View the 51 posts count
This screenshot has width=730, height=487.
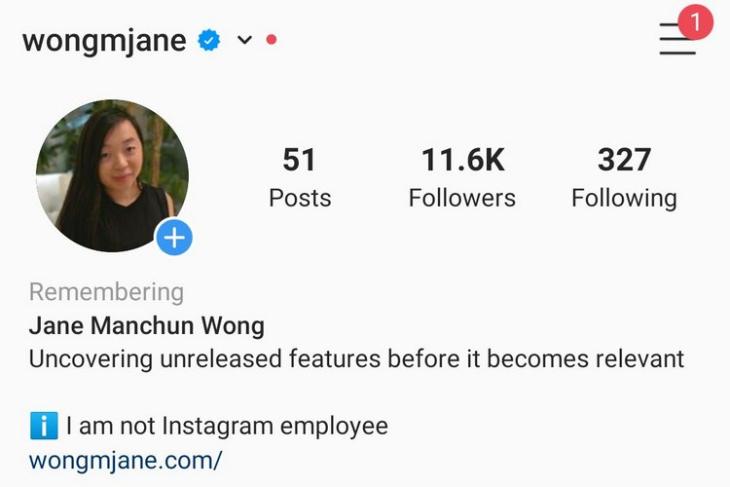(x=299, y=160)
